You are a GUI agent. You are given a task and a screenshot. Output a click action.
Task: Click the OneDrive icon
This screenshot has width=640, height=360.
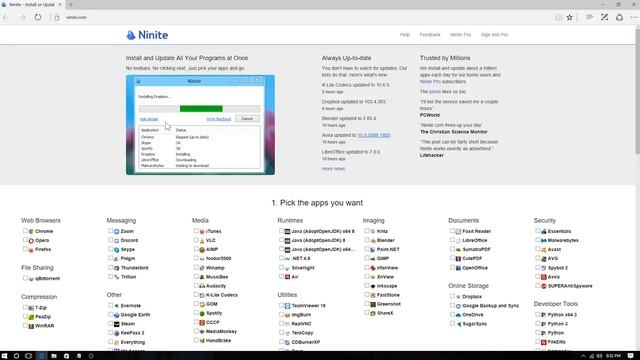[458, 315]
